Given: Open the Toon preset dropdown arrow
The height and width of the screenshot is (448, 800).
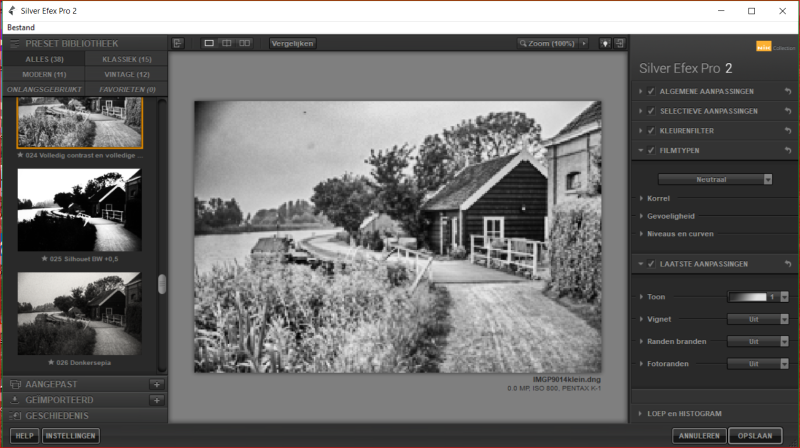Looking at the screenshot, I should pyautogui.click(x=784, y=297).
